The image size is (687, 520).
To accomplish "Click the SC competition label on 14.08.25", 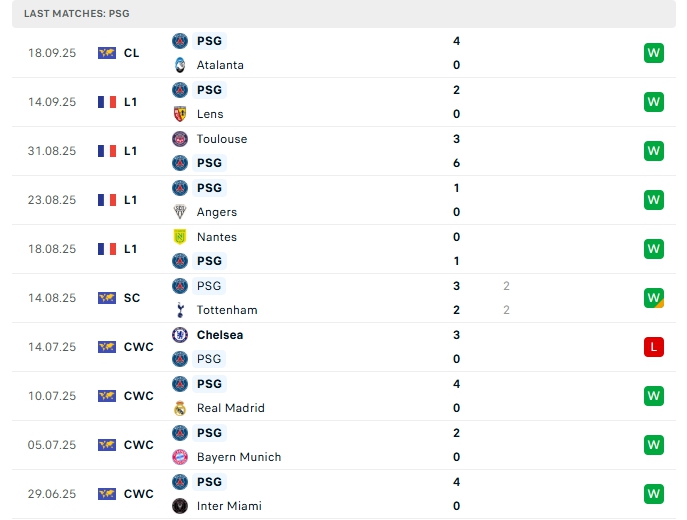I will [132, 298].
